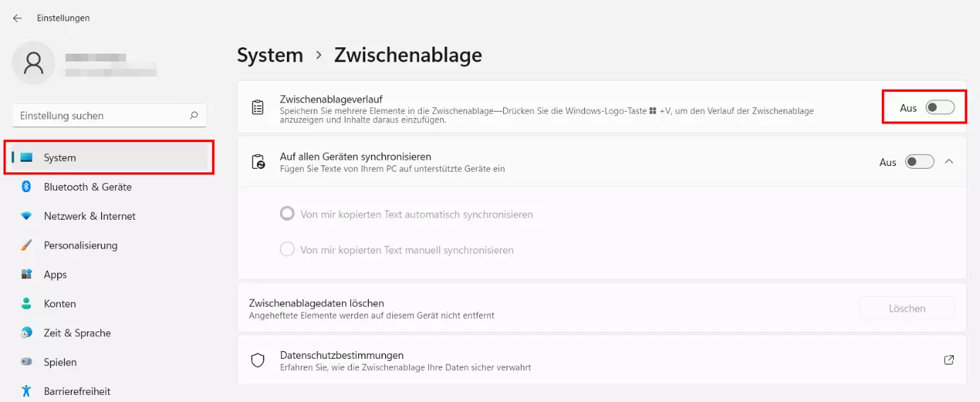
Task: Enable the Zwischenablageverlauf toggle
Action: click(x=940, y=107)
